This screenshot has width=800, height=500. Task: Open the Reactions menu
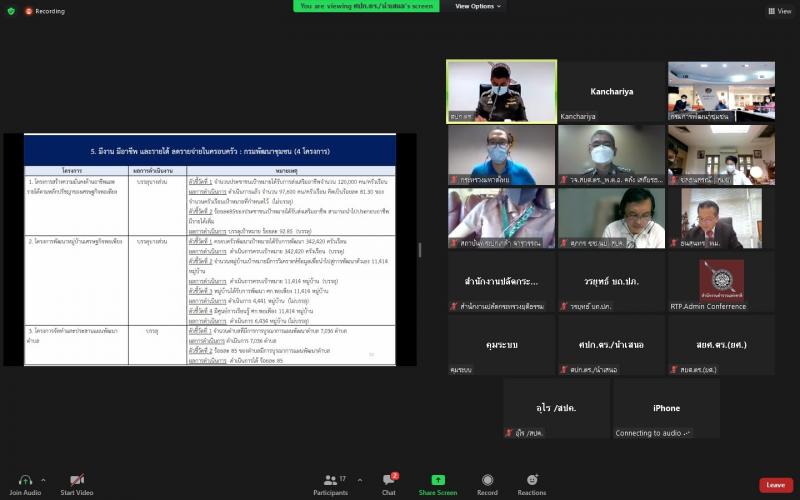[532, 485]
